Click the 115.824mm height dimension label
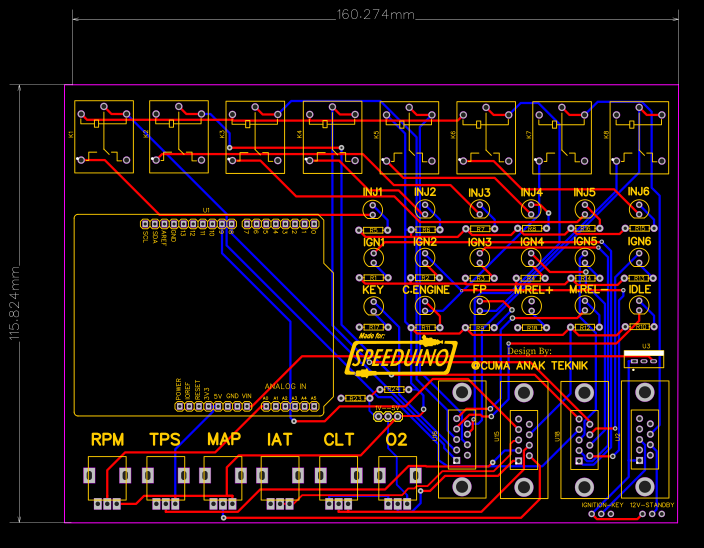 point(14,303)
